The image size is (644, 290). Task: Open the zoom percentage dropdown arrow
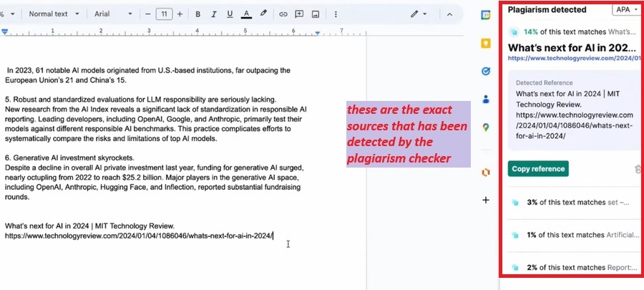[12, 14]
